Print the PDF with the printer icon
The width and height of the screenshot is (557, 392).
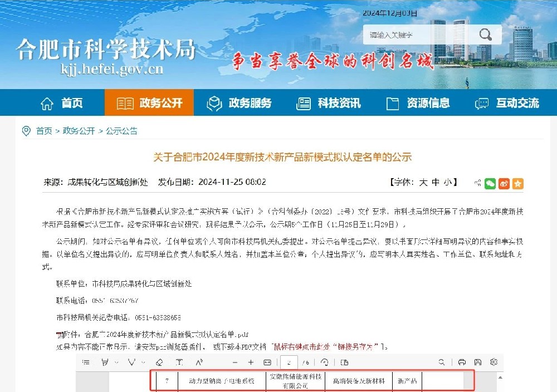[462, 362]
